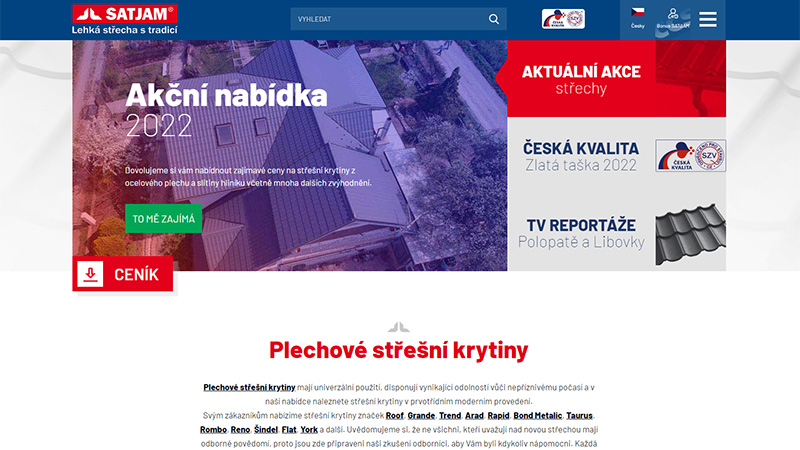The image size is (800, 450).
Task: Select the Czech flag language icon
Action: pyautogui.click(x=638, y=12)
